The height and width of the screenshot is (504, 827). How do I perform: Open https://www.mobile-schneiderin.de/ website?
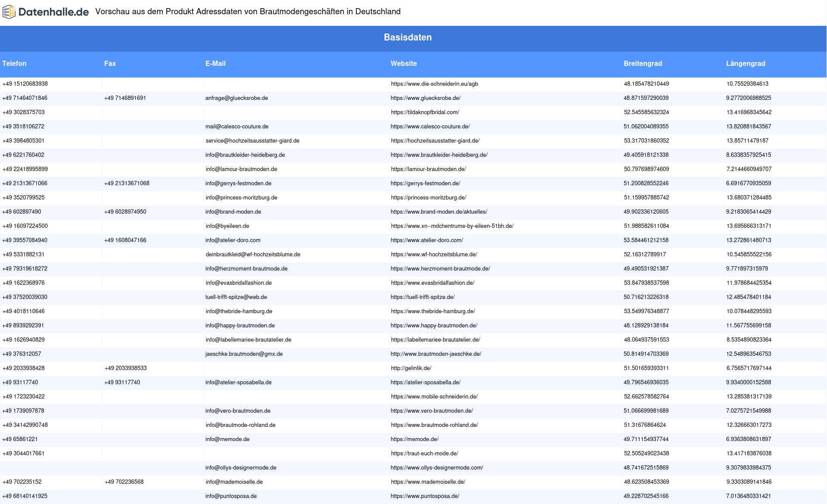pos(434,397)
